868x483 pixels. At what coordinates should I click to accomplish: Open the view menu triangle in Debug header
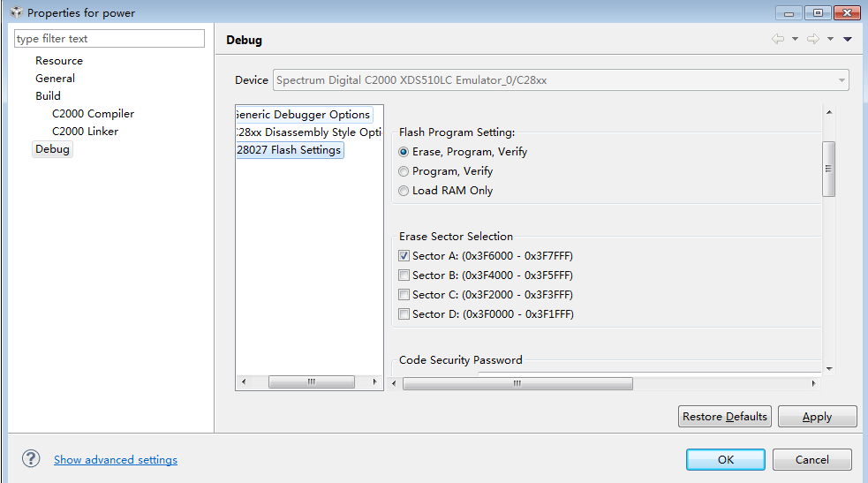(848, 39)
